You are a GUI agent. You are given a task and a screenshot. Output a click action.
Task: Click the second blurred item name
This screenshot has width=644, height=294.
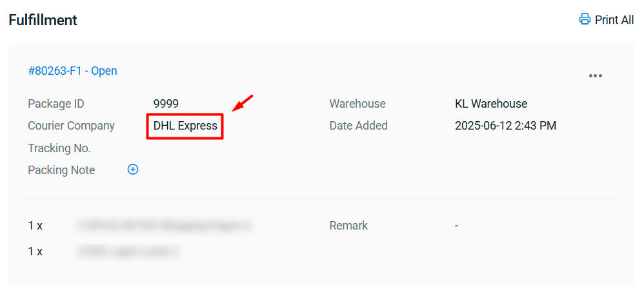(x=128, y=251)
